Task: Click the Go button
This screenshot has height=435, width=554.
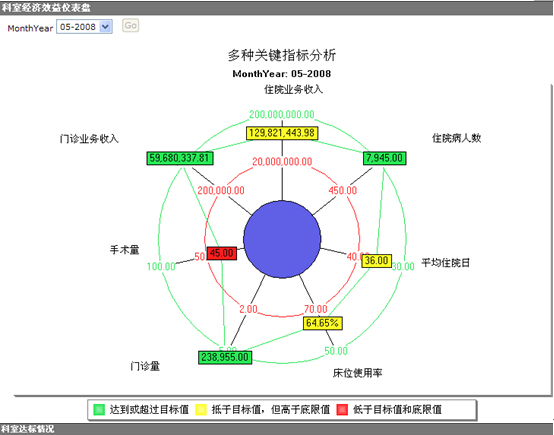Action: [x=130, y=25]
